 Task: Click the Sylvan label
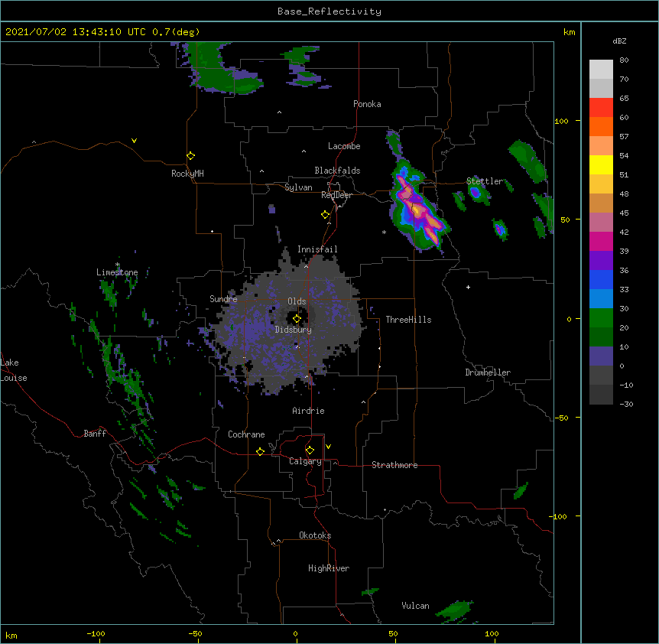[x=298, y=187]
